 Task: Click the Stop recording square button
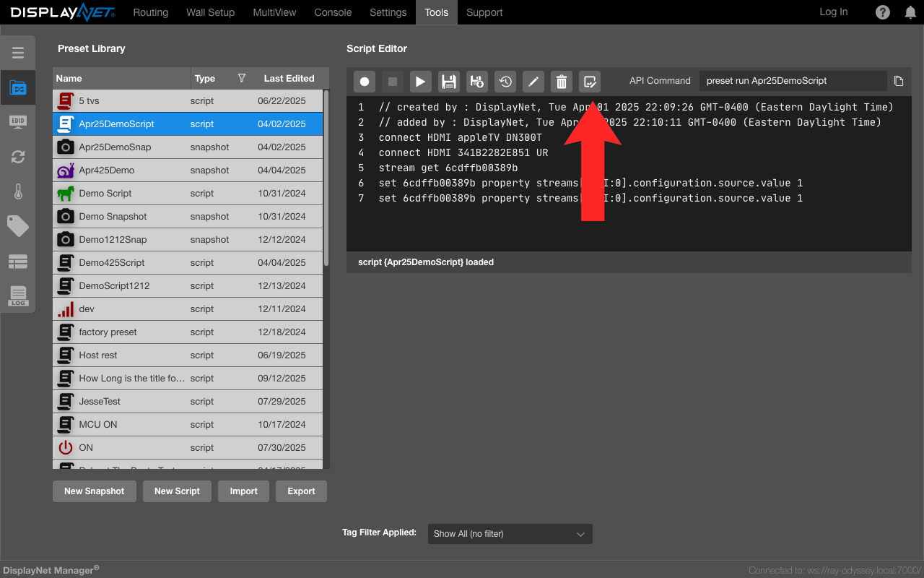click(x=393, y=82)
